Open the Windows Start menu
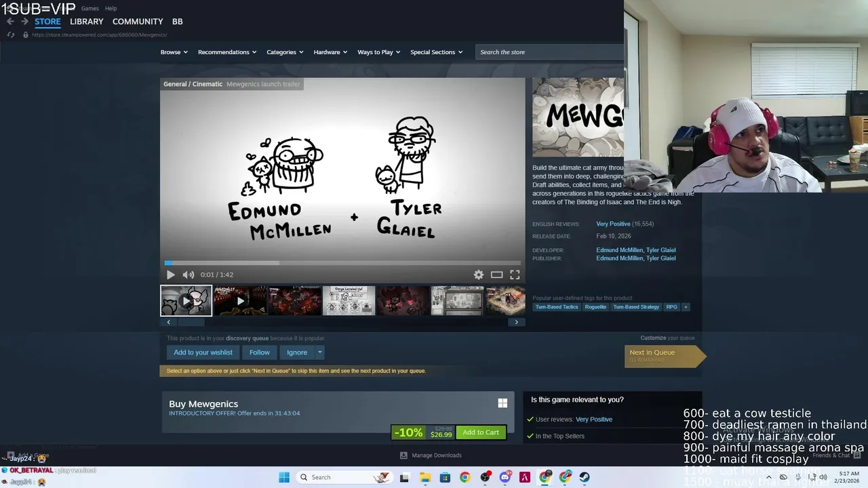 [x=284, y=477]
